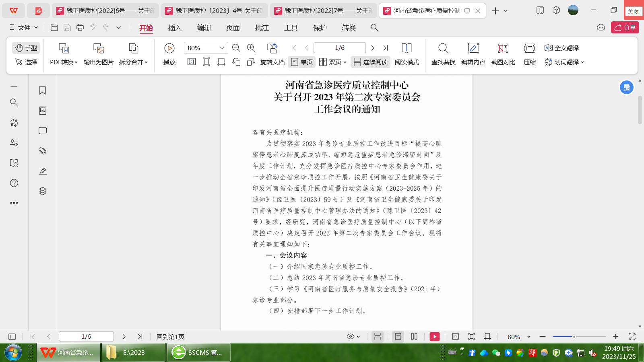Click 全文翻译 full text translation
This screenshot has height=362, width=644.
[x=562, y=48]
